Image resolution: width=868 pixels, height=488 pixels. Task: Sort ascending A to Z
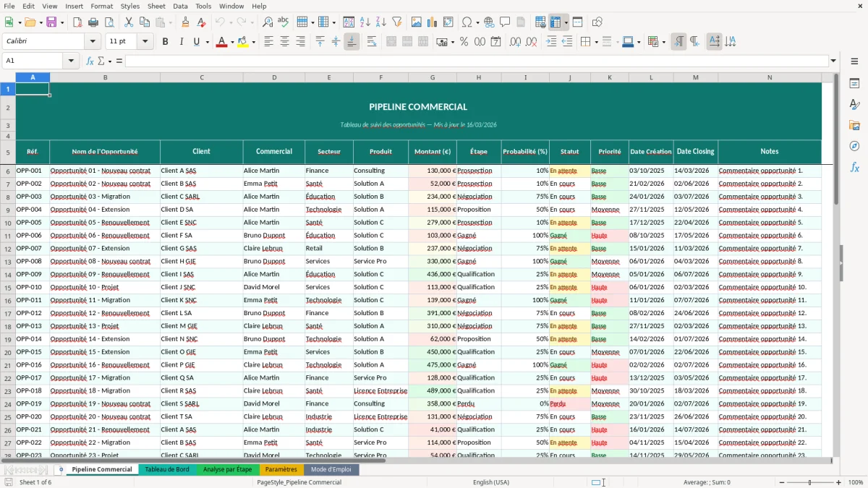point(365,22)
